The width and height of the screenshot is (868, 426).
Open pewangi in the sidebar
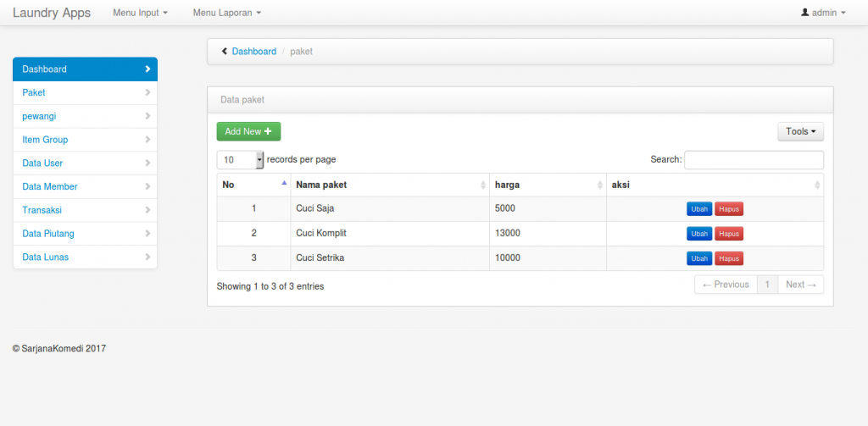pyautogui.click(x=86, y=116)
